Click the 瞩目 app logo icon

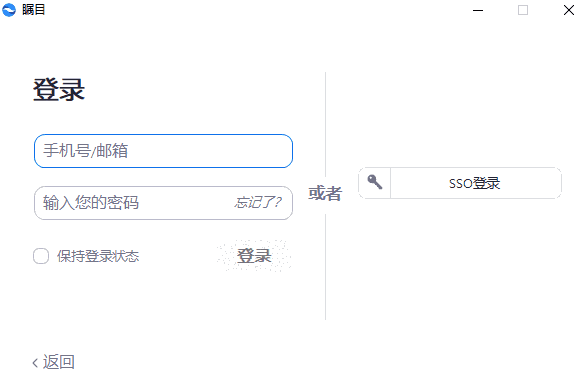(9, 10)
